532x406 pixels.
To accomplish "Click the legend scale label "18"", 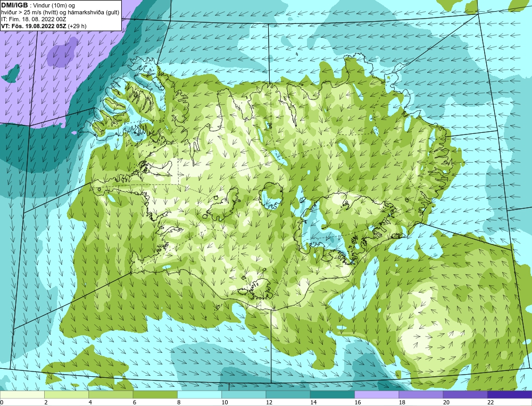I will (401, 402).
